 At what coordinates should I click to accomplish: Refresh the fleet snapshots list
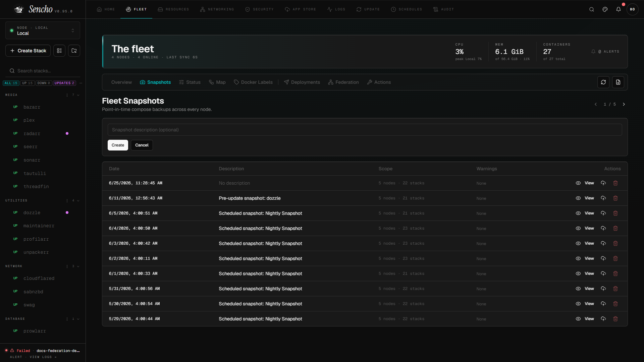tap(603, 82)
